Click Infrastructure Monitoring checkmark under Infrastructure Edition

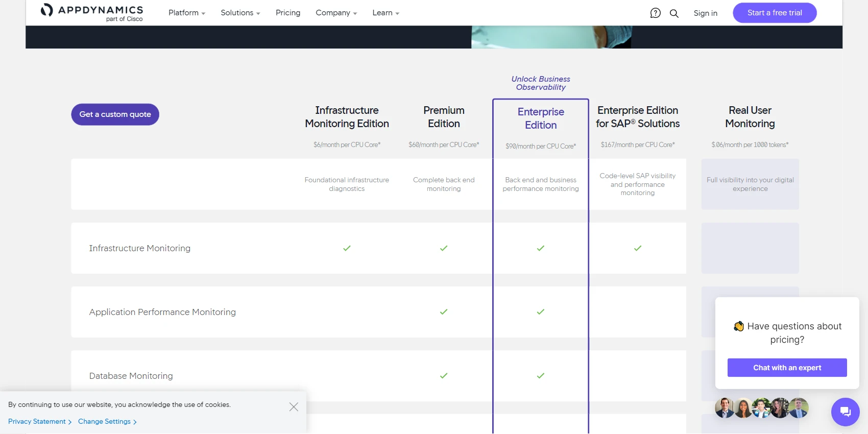click(x=347, y=248)
